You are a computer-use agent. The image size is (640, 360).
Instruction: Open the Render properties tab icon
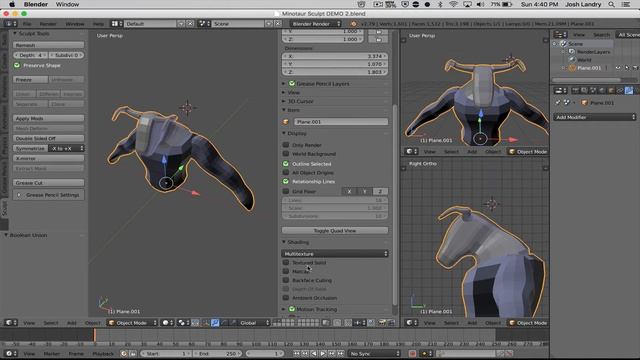(x=575, y=90)
